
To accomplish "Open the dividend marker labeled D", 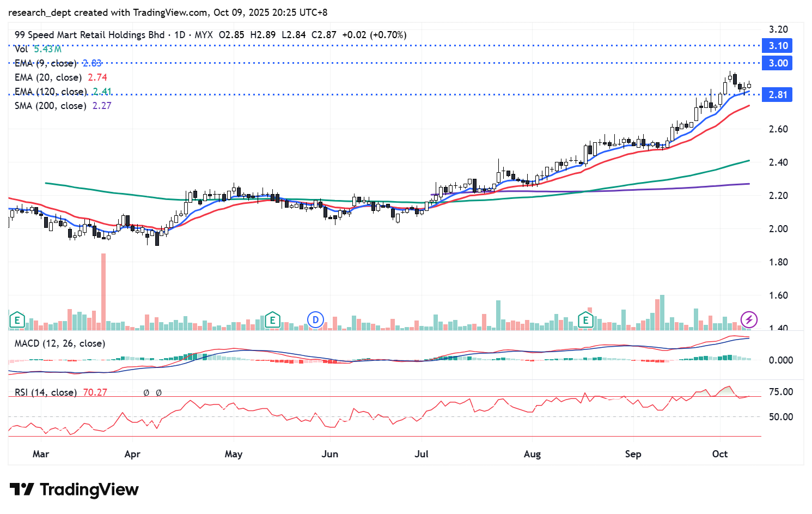I will click(315, 321).
